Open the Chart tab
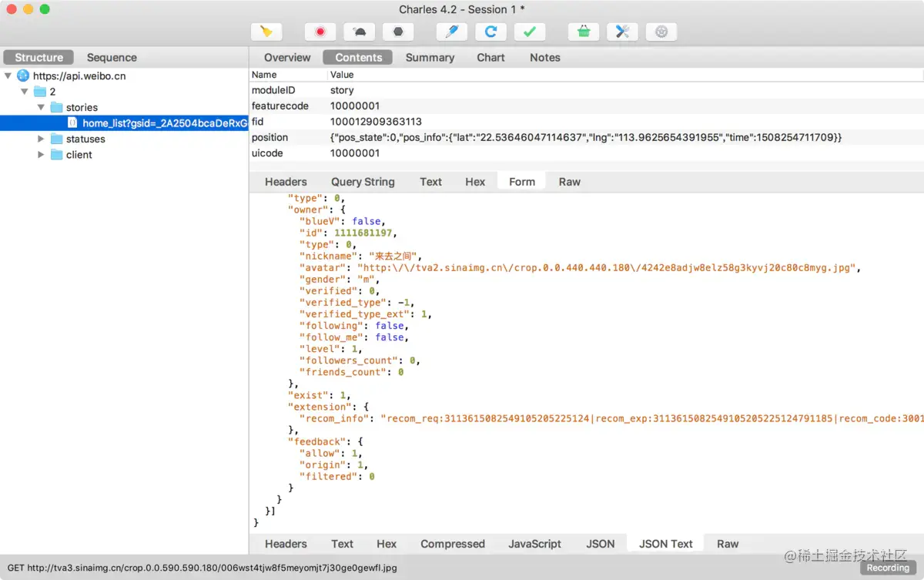The width and height of the screenshot is (924, 580). click(490, 57)
